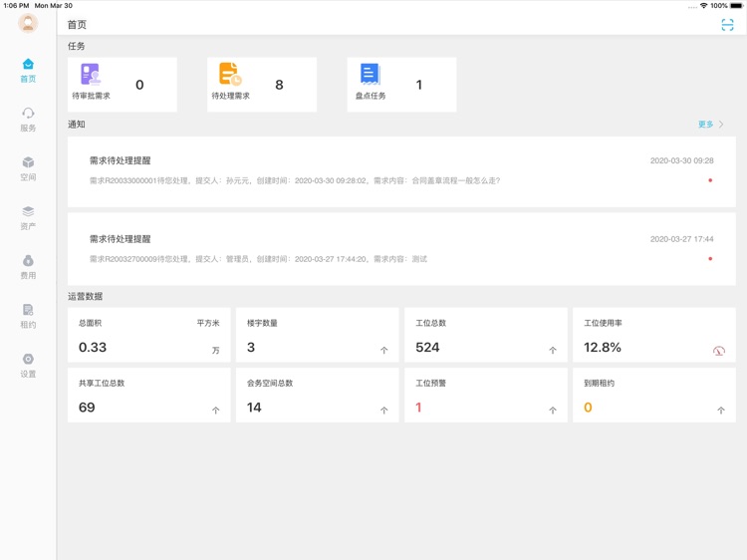Open the 总面积 0.33 data card
747x560 pixels.
[x=149, y=335]
